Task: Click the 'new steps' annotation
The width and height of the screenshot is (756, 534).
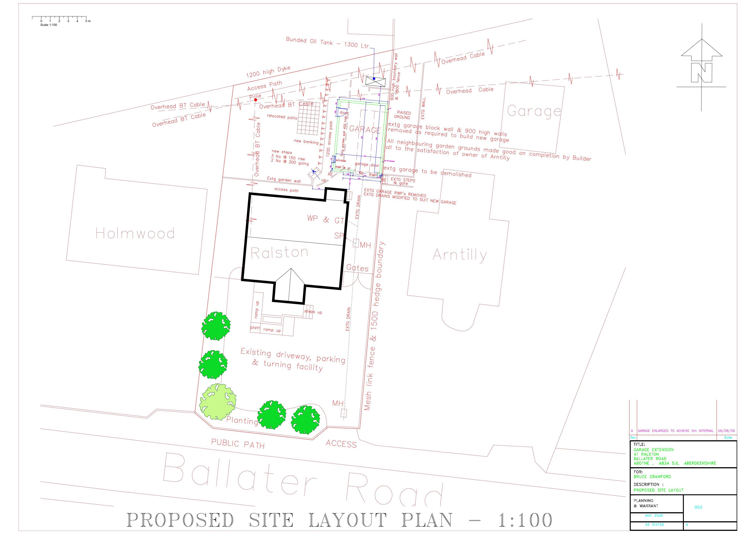Action: point(282,152)
